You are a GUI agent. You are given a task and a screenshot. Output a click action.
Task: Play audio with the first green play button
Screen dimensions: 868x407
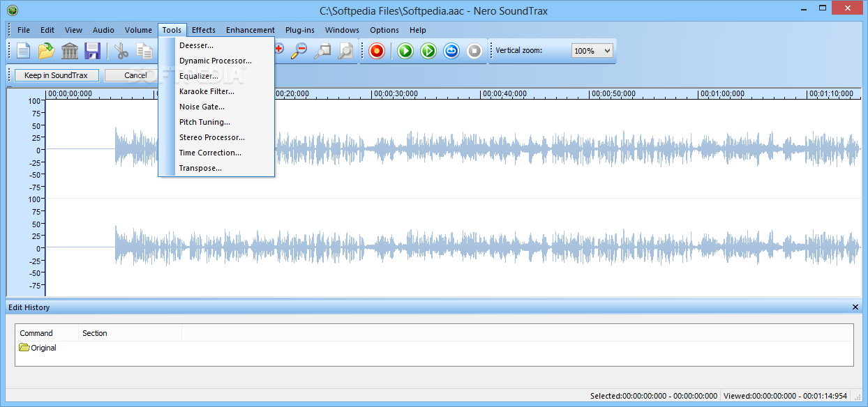click(x=405, y=51)
